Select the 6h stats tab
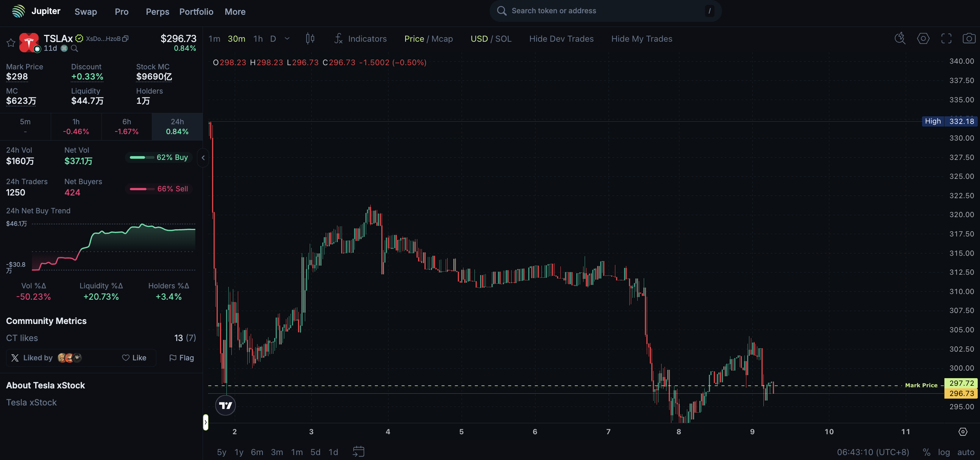Viewport: 980px width, 460px height. point(127,127)
